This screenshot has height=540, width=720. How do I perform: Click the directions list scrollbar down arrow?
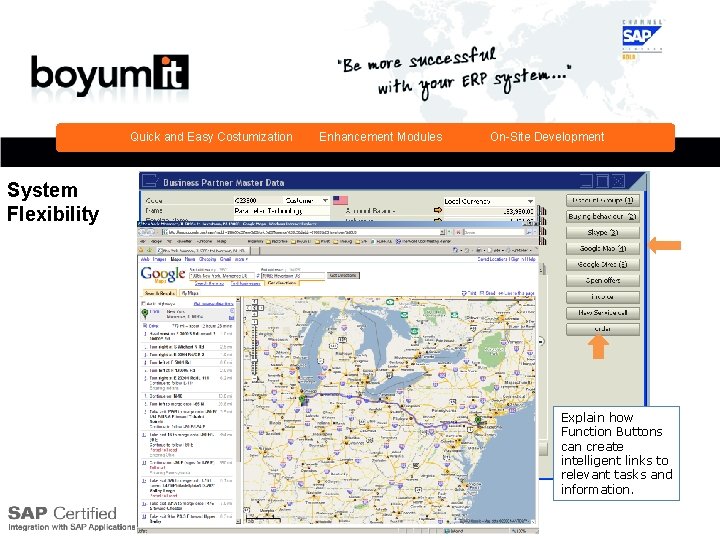pos(238,522)
